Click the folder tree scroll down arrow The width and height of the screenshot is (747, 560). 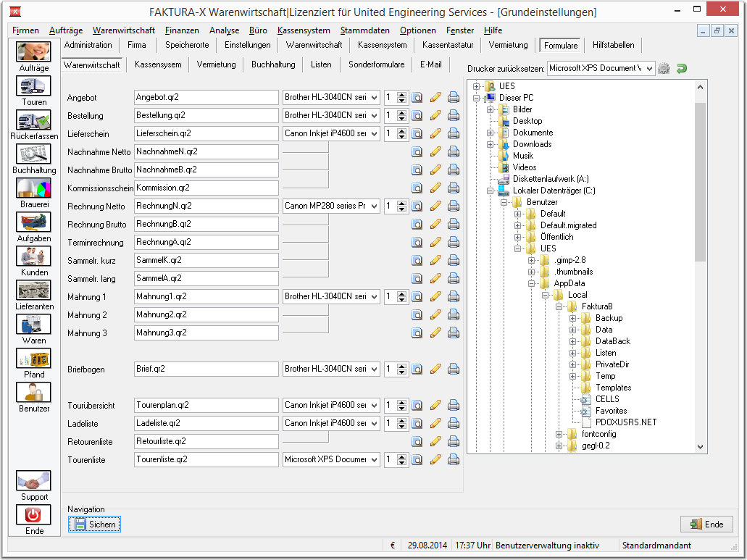(700, 447)
